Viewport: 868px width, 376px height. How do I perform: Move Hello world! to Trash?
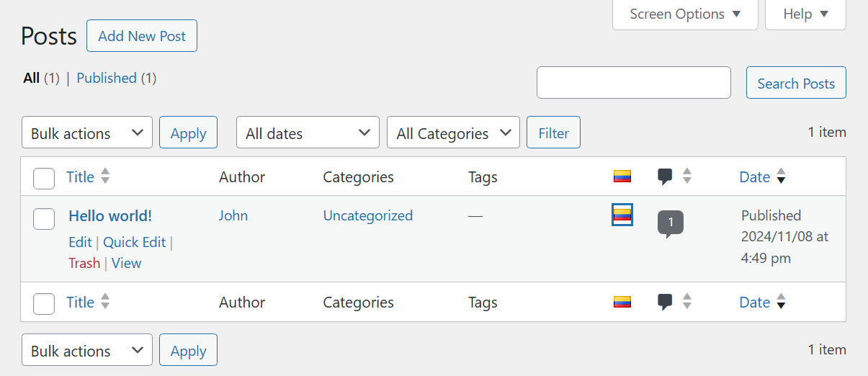tap(84, 263)
